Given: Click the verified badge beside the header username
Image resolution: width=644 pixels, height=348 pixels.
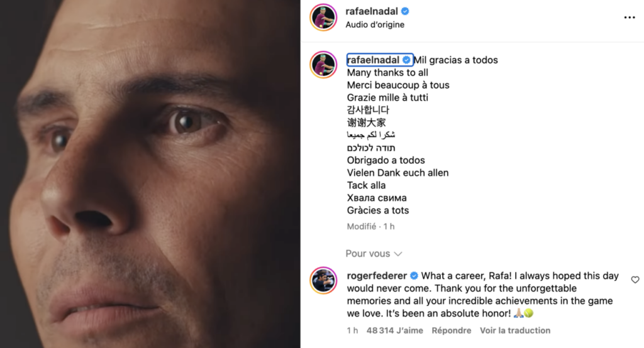Looking at the screenshot, I should (x=406, y=11).
